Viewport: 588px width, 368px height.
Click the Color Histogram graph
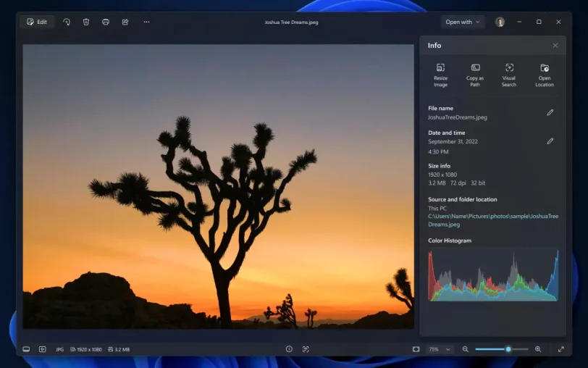(x=493, y=275)
